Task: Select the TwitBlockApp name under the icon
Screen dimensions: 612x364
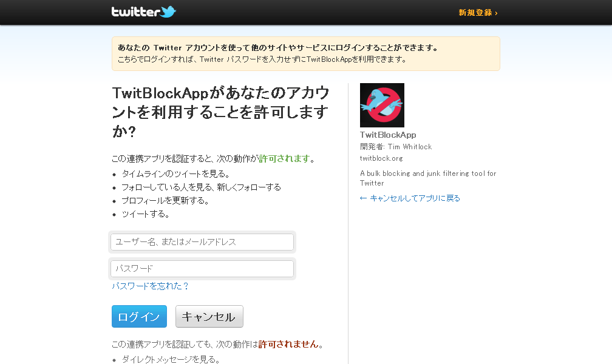Action: click(388, 135)
